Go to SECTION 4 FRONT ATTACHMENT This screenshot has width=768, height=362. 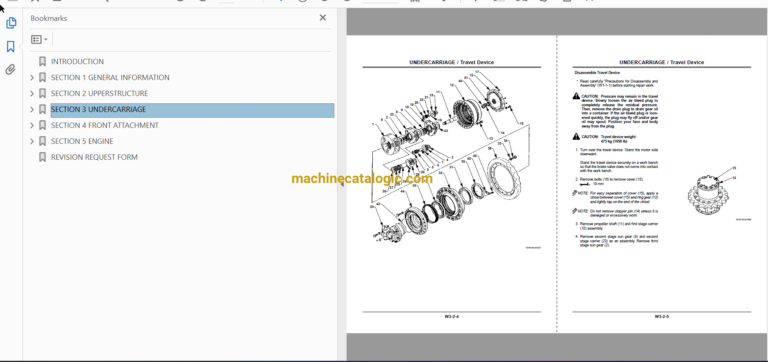pyautogui.click(x=105, y=125)
